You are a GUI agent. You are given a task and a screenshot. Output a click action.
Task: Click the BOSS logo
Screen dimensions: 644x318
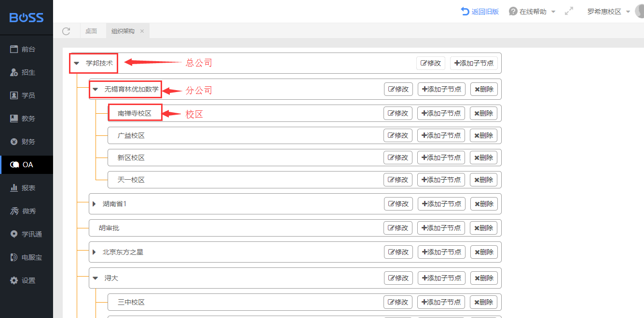(27, 18)
